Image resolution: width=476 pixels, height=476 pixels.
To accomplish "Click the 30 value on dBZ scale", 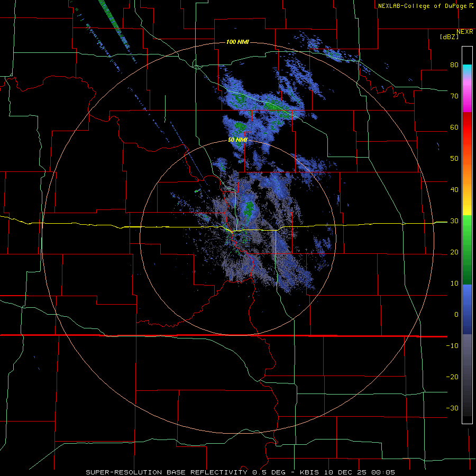I will 454,221.
